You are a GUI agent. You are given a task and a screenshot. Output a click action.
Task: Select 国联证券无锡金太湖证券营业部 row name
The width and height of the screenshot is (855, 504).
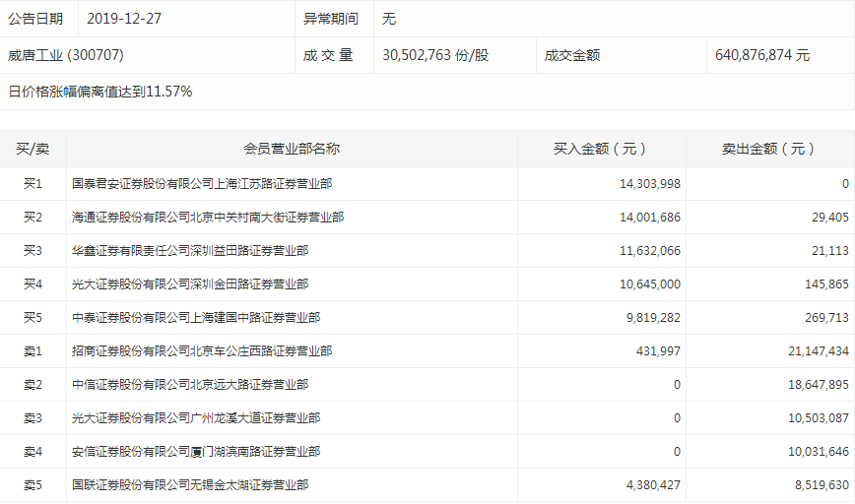(x=190, y=485)
